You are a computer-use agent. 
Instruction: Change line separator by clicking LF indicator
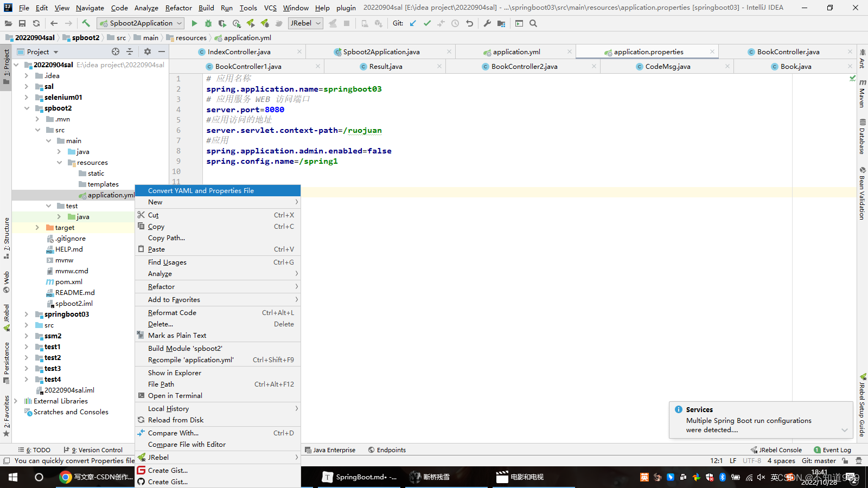pos(733,460)
